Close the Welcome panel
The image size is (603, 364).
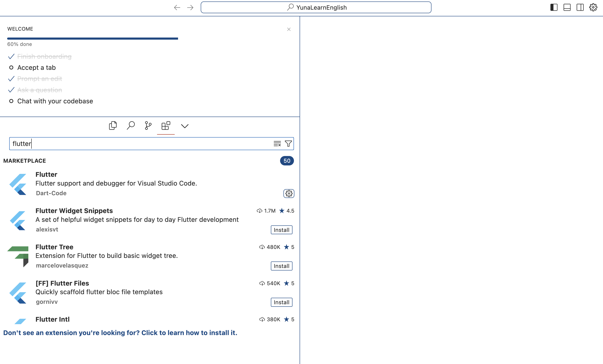point(289,29)
